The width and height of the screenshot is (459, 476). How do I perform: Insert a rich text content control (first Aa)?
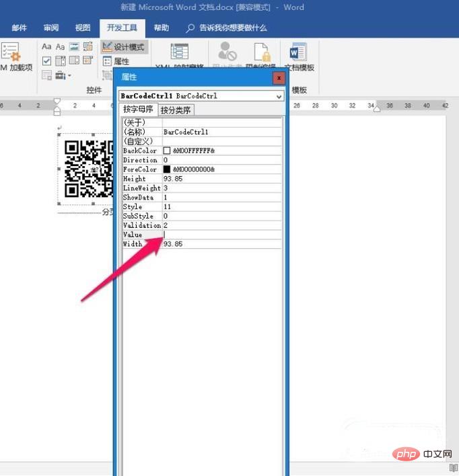pos(46,47)
